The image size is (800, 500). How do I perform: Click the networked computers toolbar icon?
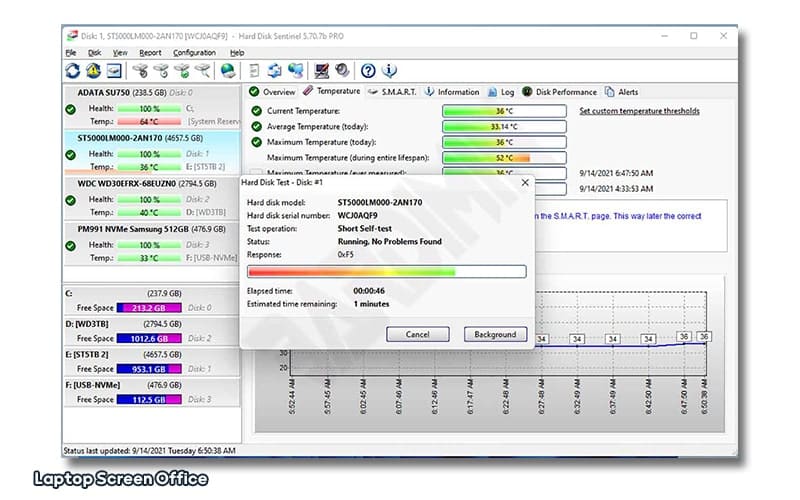pos(295,70)
